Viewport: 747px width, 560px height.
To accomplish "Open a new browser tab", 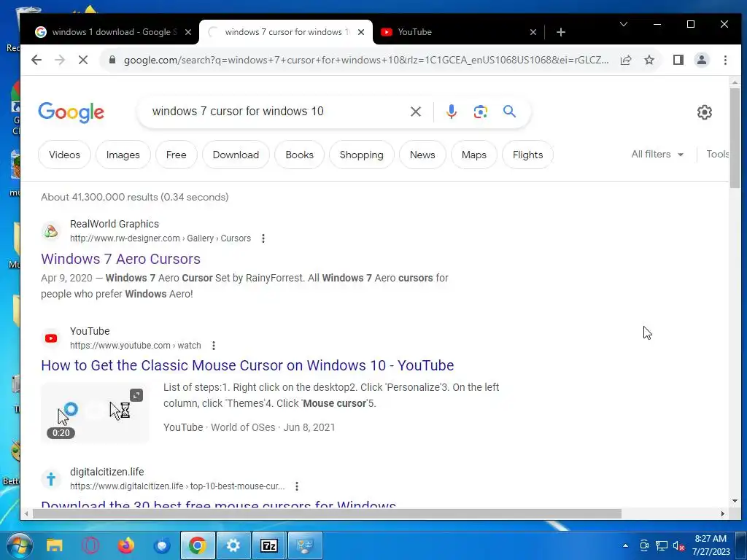I will (x=561, y=32).
